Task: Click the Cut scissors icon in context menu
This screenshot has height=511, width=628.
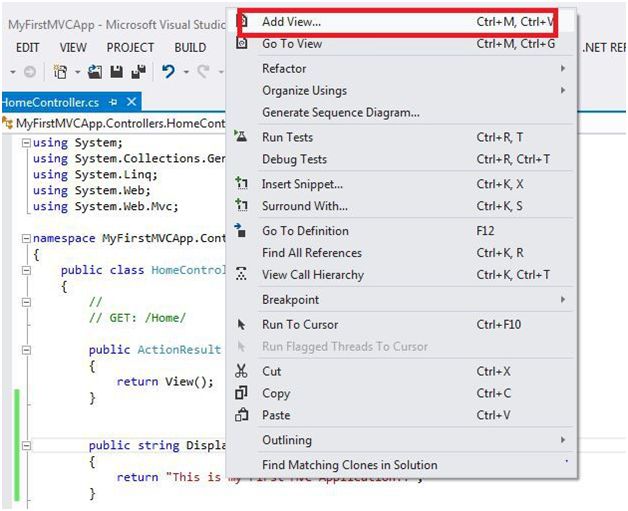Action: [241, 370]
